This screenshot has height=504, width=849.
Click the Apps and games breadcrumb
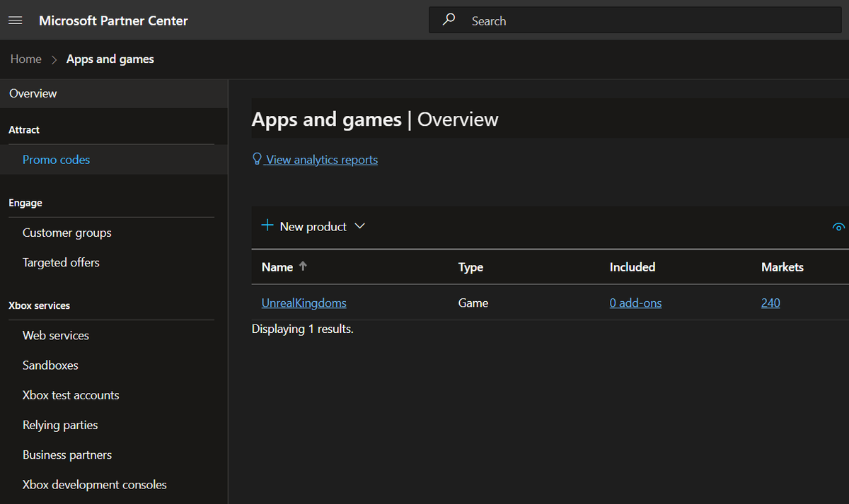click(110, 59)
